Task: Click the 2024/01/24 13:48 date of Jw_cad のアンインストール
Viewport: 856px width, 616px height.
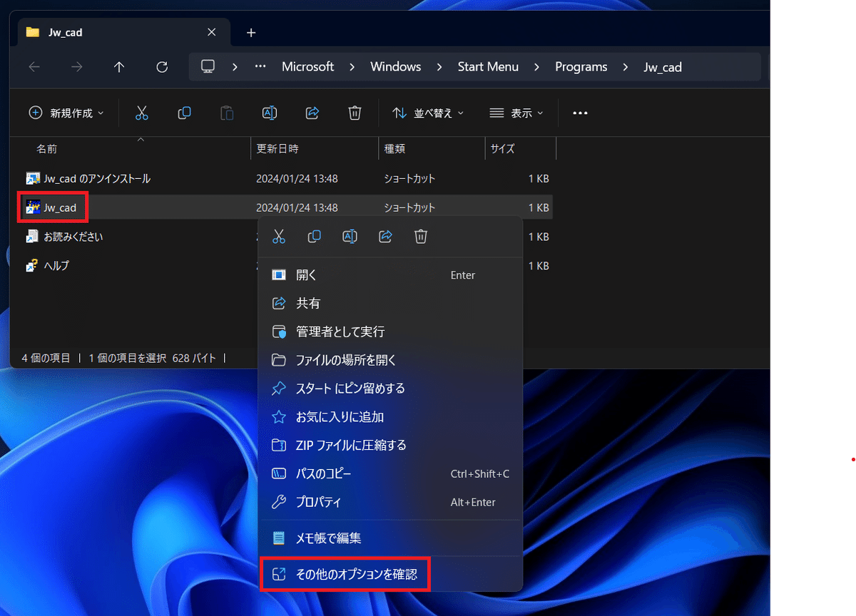Action: pyautogui.click(x=297, y=178)
